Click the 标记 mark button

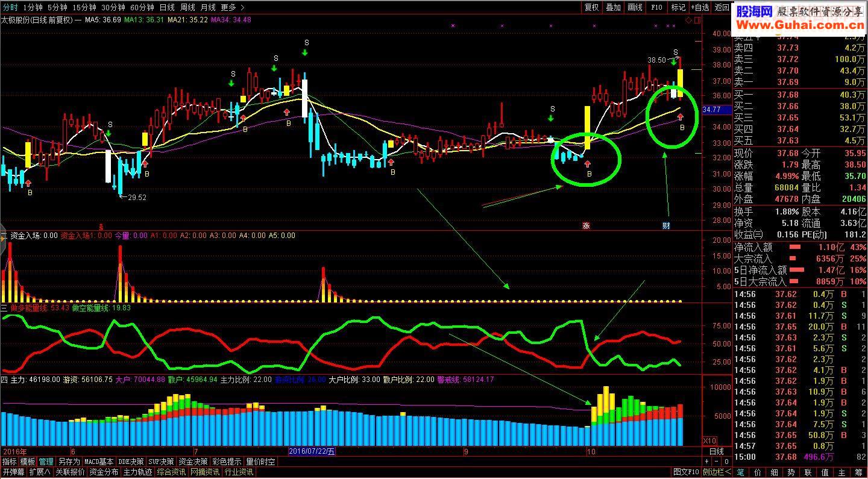(x=679, y=7)
